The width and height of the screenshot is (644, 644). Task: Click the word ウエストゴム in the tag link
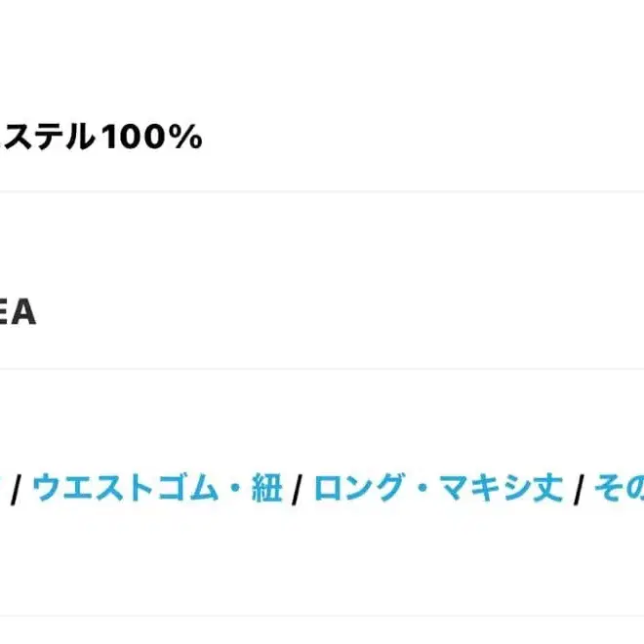pyautogui.click(x=128, y=488)
